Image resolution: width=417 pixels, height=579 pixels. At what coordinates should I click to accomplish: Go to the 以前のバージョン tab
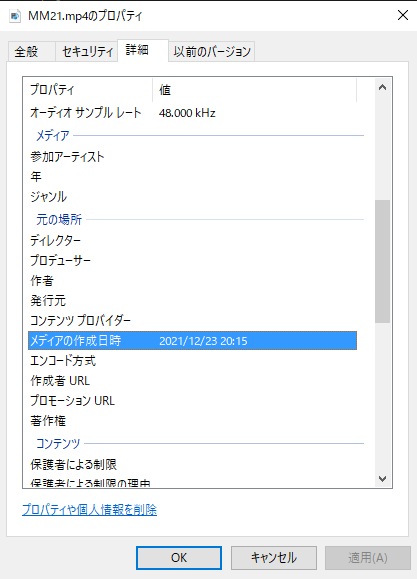click(212, 51)
